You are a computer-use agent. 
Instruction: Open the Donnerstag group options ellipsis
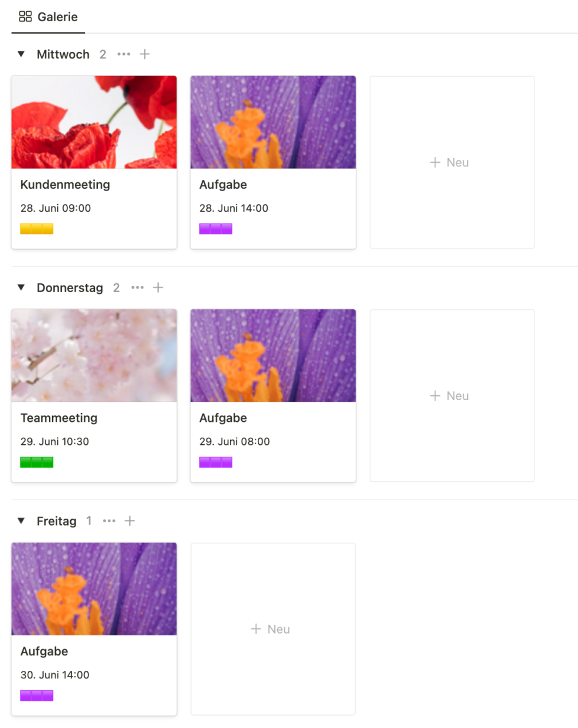(x=137, y=288)
